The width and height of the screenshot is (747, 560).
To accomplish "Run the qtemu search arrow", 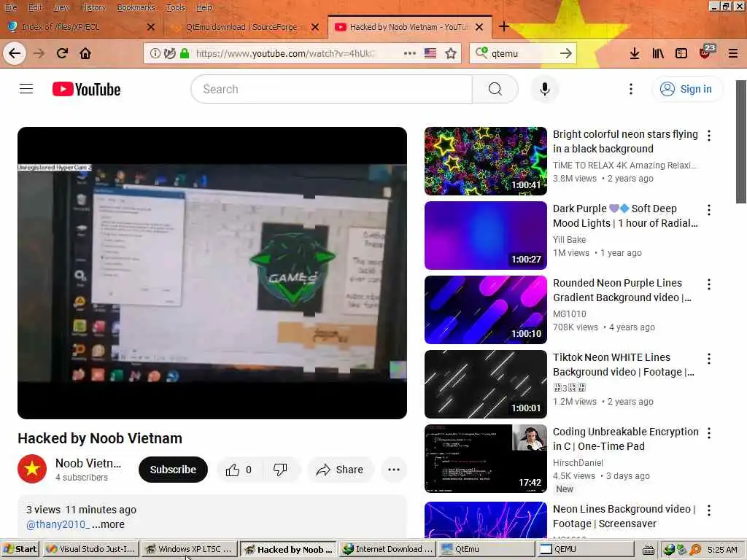I will tap(565, 53).
